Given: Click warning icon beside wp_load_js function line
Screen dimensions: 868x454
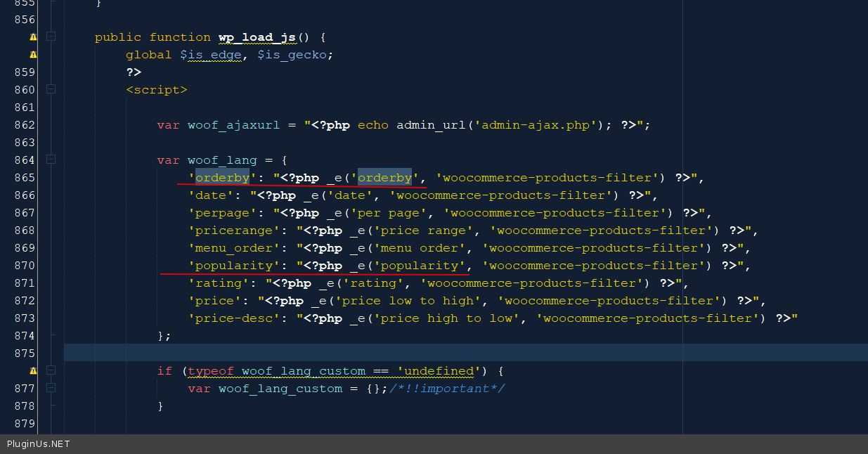Looking at the screenshot, I should [33, 37].
